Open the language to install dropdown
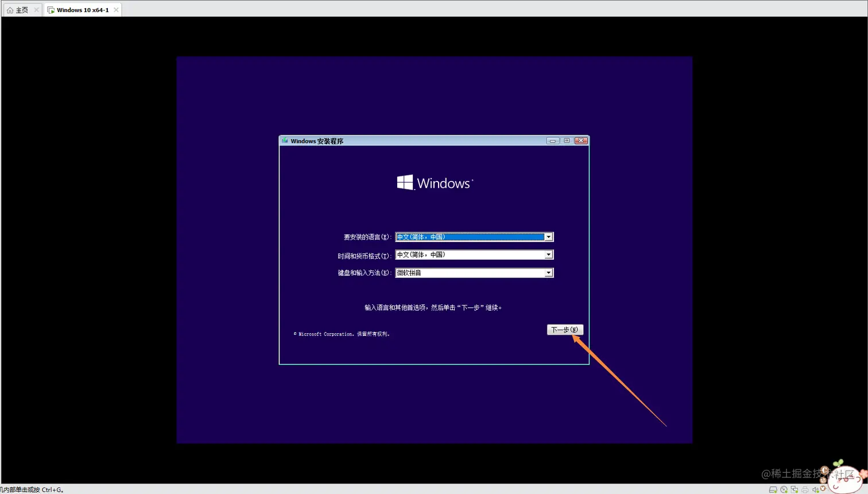868x494 pixels. click(474, 237)
